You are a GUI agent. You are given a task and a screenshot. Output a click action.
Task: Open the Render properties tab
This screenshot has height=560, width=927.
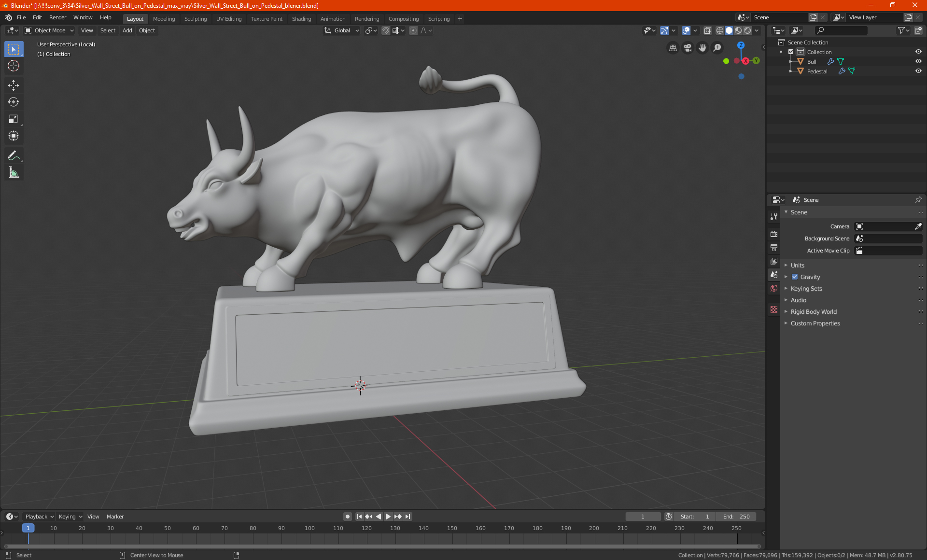tap(774, 234)
